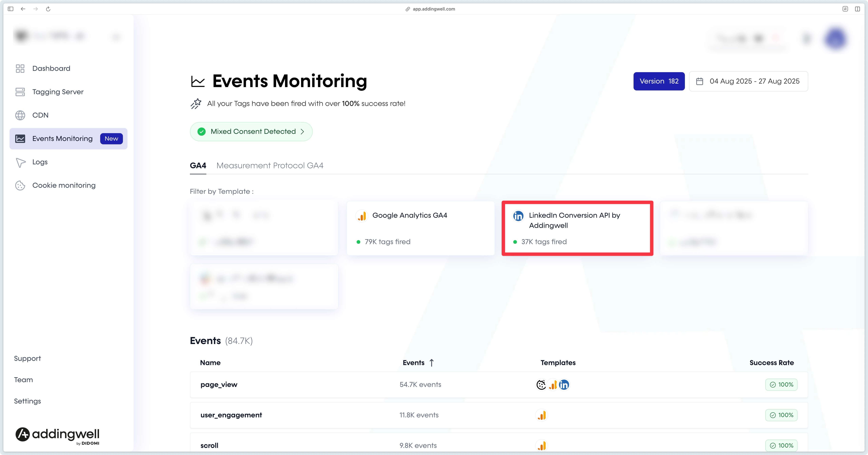Select the Events Monitoring chart icon in sidebar
Image resolution: width=868 pixels, height=455 pixels.
click(20, 139)
